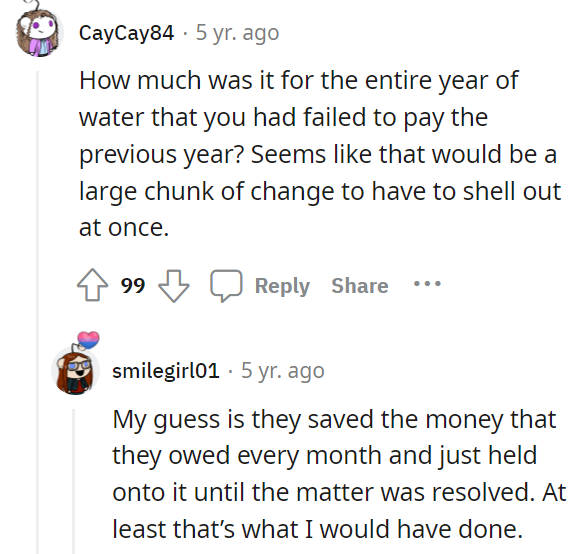Click the phrase "at once." in CayCay84's comment
The width and height of the screenshot is (581, 554).
tap(124, 227)
